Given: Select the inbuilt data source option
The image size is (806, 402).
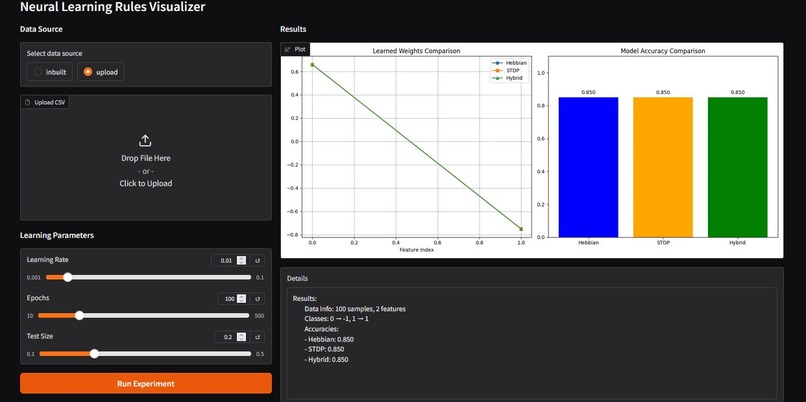Looking at the screenshot, I should click(50, 72).
